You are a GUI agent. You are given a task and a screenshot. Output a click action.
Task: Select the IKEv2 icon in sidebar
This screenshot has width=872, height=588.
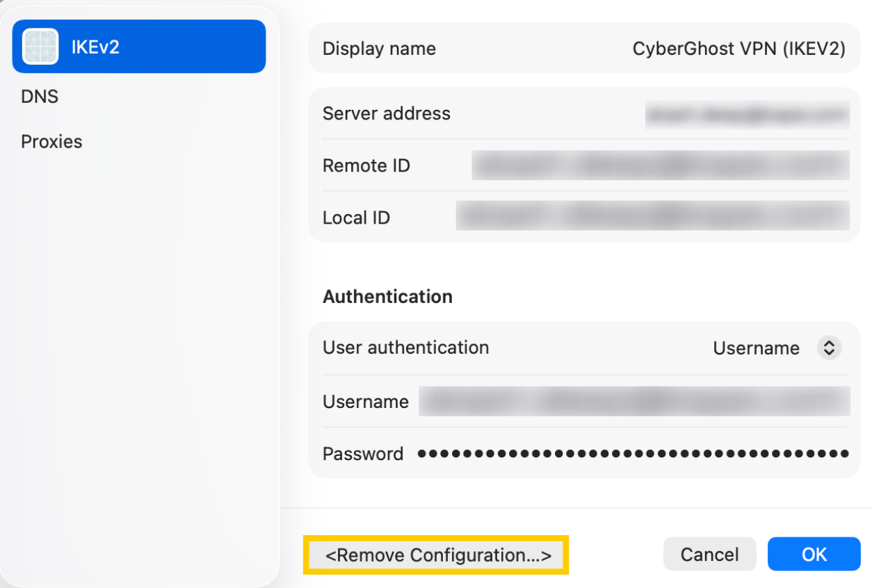[40, 47]
